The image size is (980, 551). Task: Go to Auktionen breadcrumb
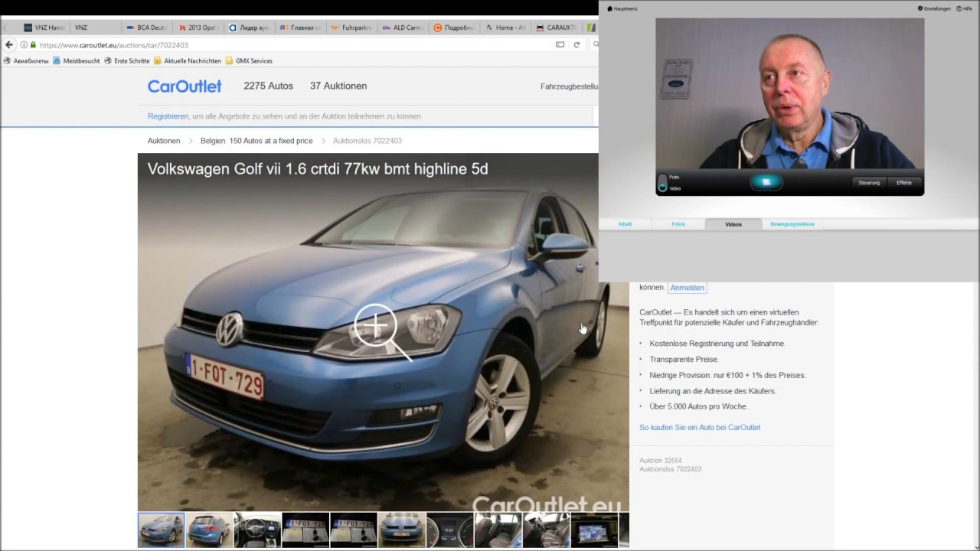point(164,141)
